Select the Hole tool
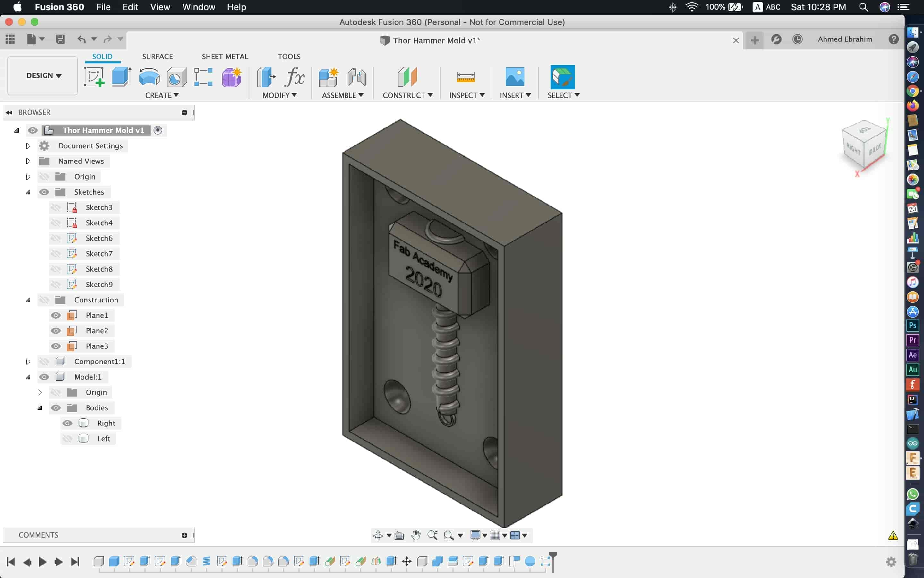The height and width of the screenshot is (578, 924). coord(177,77)
